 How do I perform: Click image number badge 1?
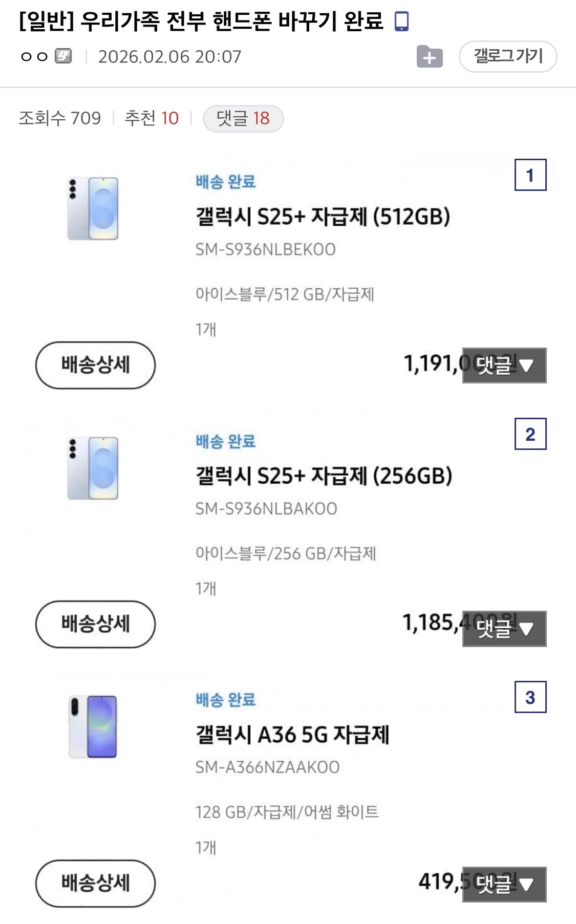coord(530,176)
